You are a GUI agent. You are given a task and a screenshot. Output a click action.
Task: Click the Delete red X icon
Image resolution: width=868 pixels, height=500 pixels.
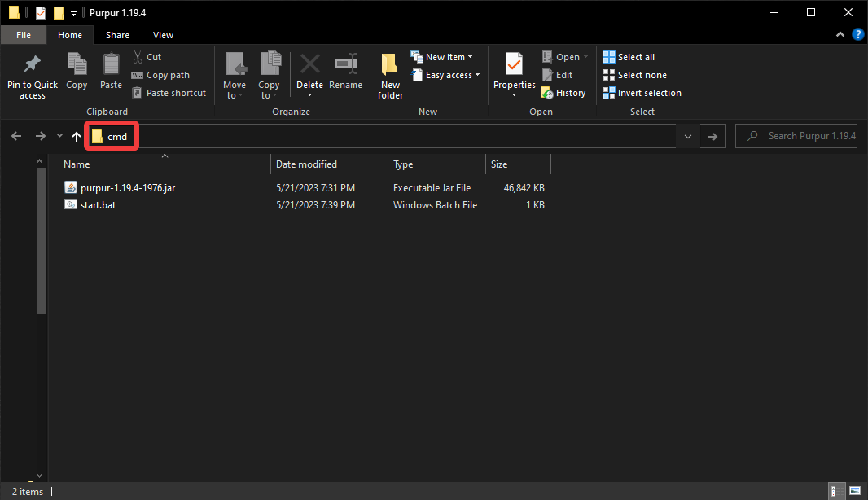[x=309, y=65]
